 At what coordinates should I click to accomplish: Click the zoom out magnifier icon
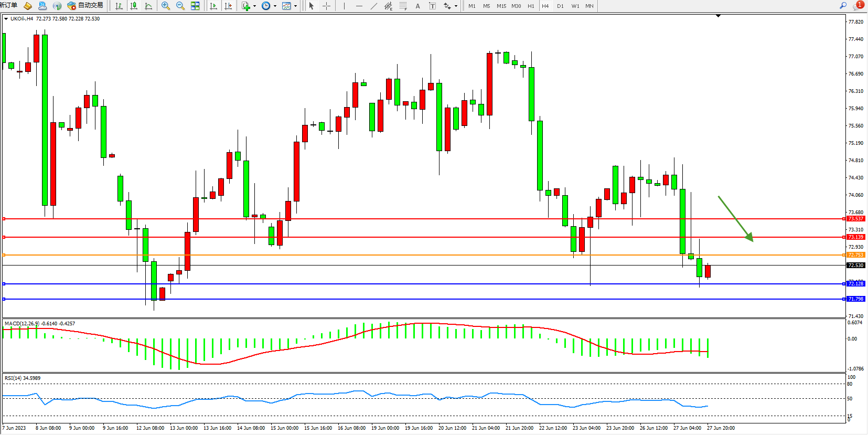click(180, 6)
